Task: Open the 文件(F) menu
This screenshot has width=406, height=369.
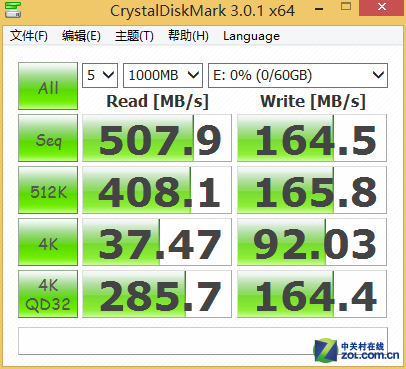Action: 29,36
